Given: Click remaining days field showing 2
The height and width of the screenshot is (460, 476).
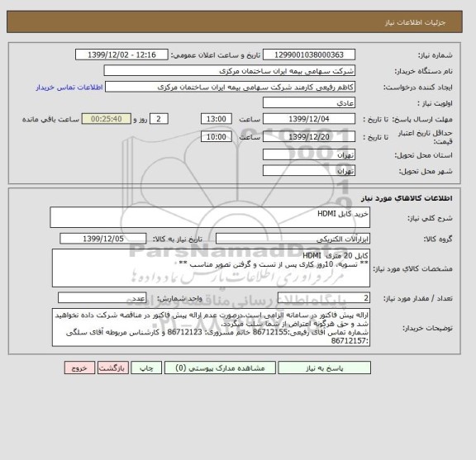Looking at the screenshot, I should 159,119.
